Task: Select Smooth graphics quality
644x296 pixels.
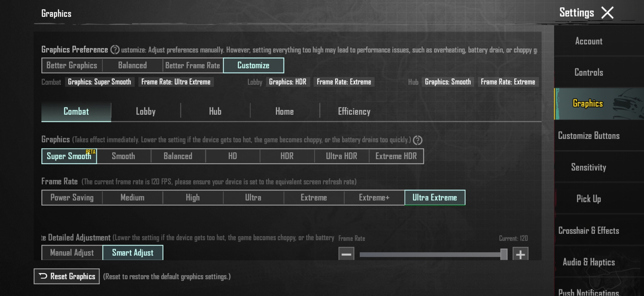Action: coord(123,156)
